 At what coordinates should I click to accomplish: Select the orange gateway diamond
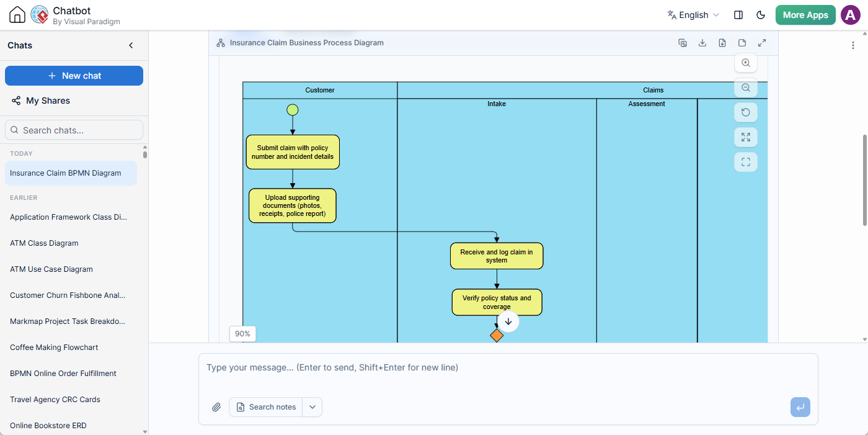click(497, 336)
